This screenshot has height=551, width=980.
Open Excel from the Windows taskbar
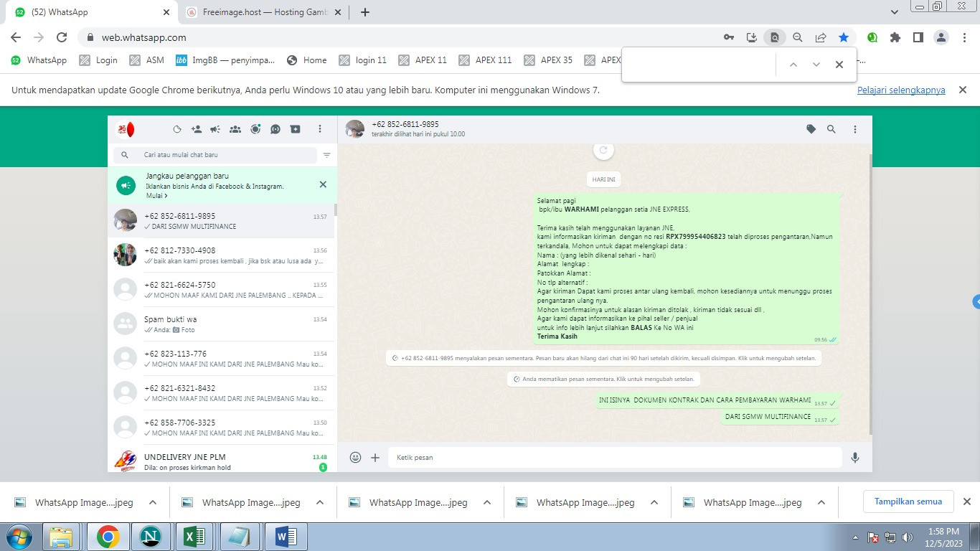point(194,537)
